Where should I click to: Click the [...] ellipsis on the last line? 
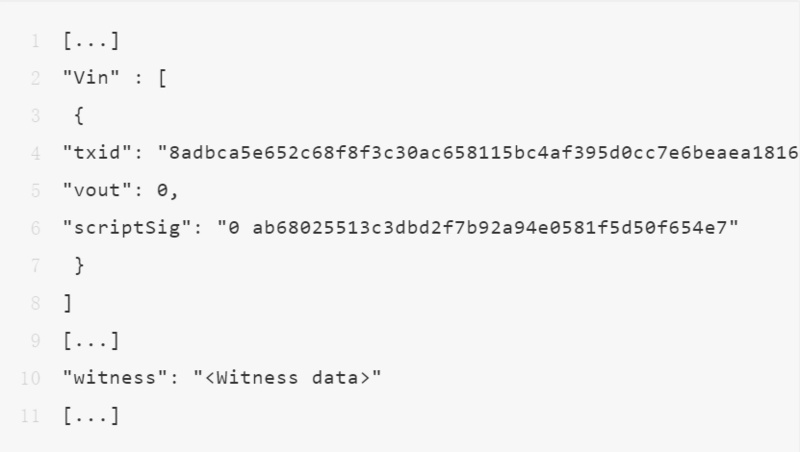(90, 416)
